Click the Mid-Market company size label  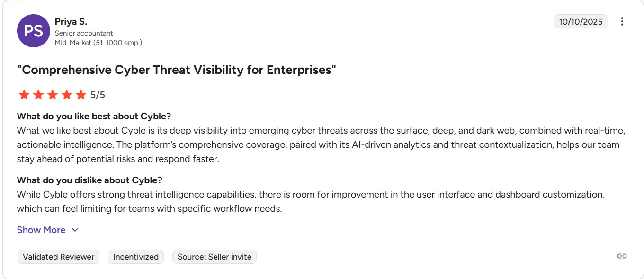point(98,43)
